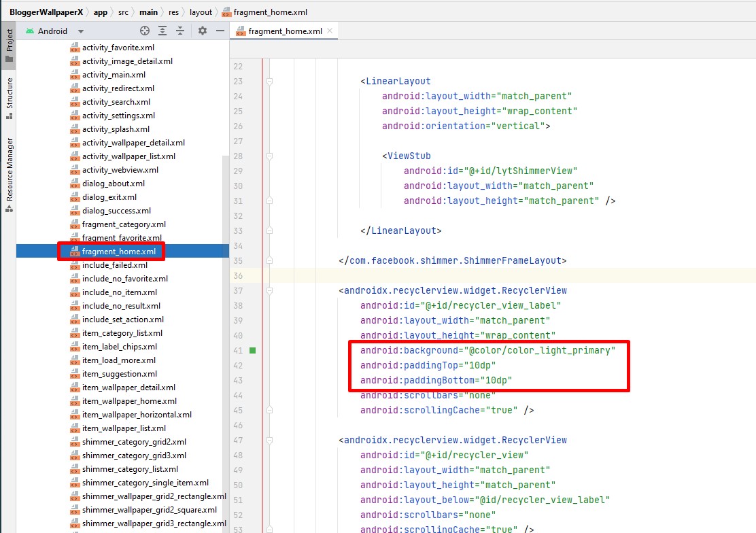Open the Structure tool window tab
The image size is (756, 533).
click(9, 99)
